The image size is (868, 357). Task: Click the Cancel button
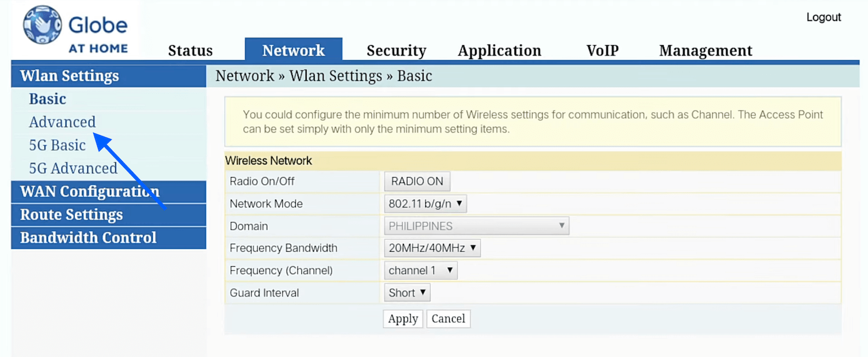[448, 319]
